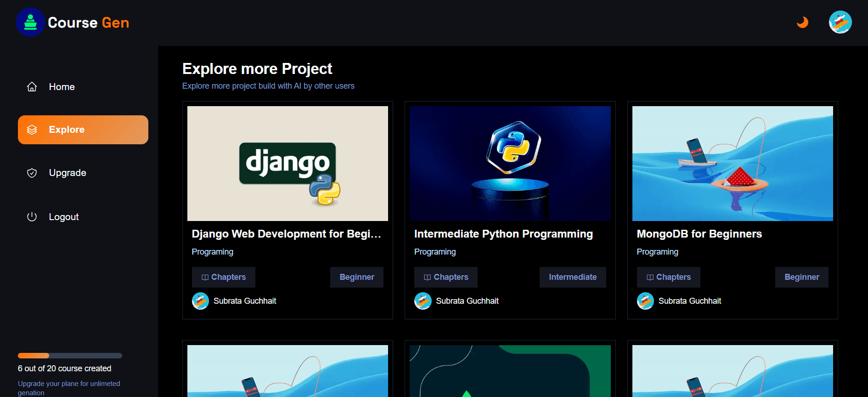Screen dimensions: 868x397
Task: Select the Upgrade menu item
Action: (x=68, y=173)
